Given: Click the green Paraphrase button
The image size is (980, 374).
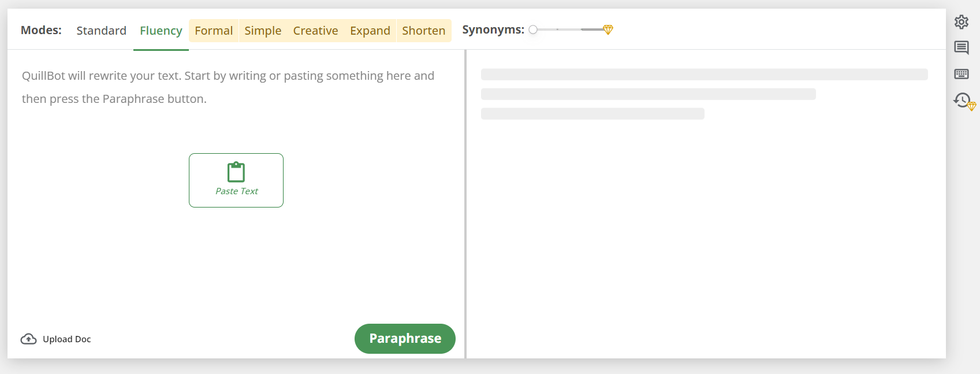Looking at the screenshot, I should click(405, 339).
